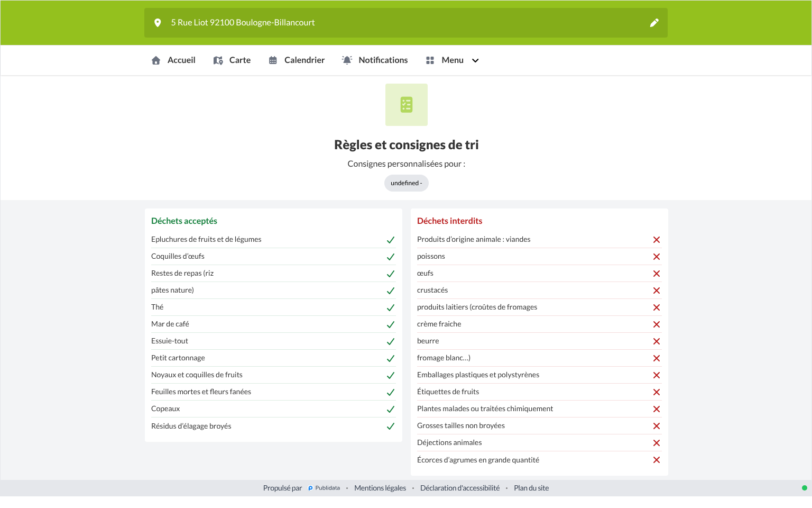Viewport: 812px width, 508px height.
Task: Click 'Grosses tailles non broyées' text
Action: click(461, 425)
